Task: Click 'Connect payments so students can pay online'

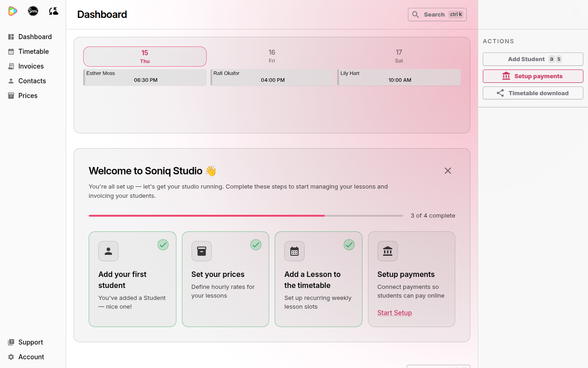Action: pyautogui.click(x=411, y=291)
